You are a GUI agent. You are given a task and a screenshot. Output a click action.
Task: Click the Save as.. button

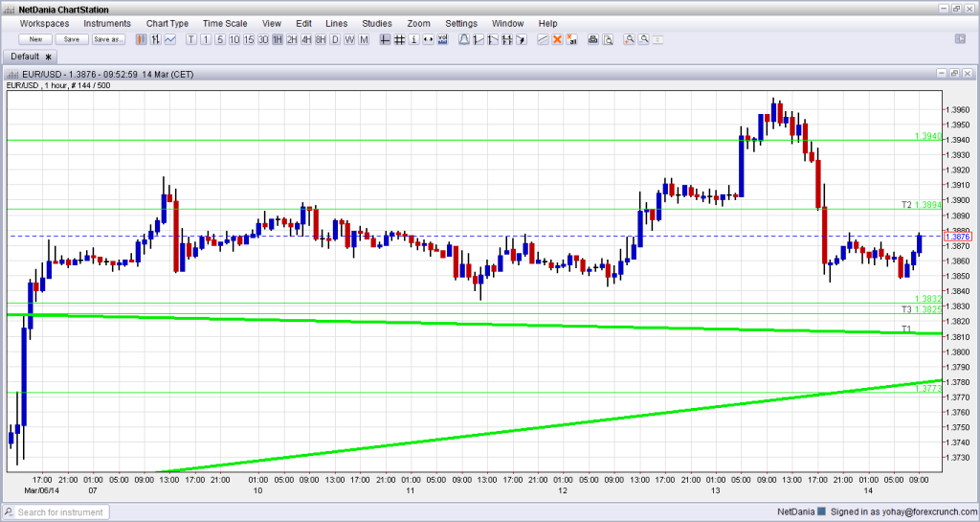click(x=108, y=39)
